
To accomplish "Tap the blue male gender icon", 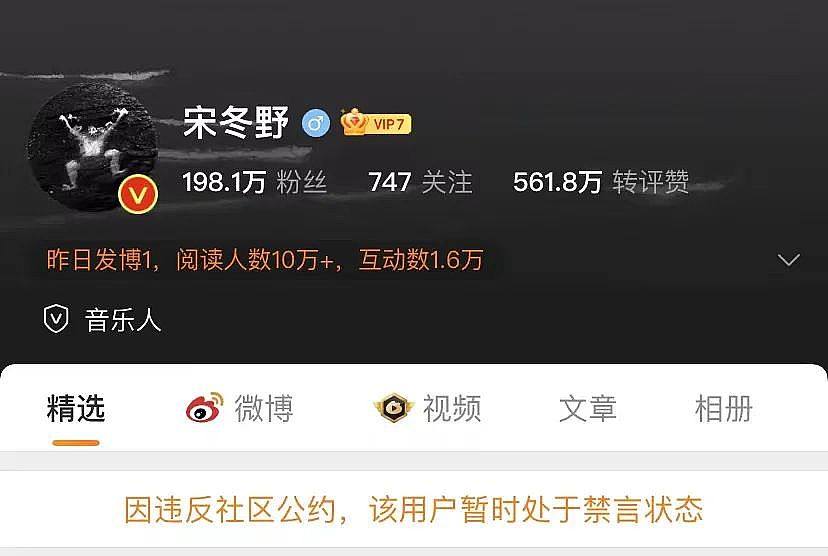I will pos(316,123).
